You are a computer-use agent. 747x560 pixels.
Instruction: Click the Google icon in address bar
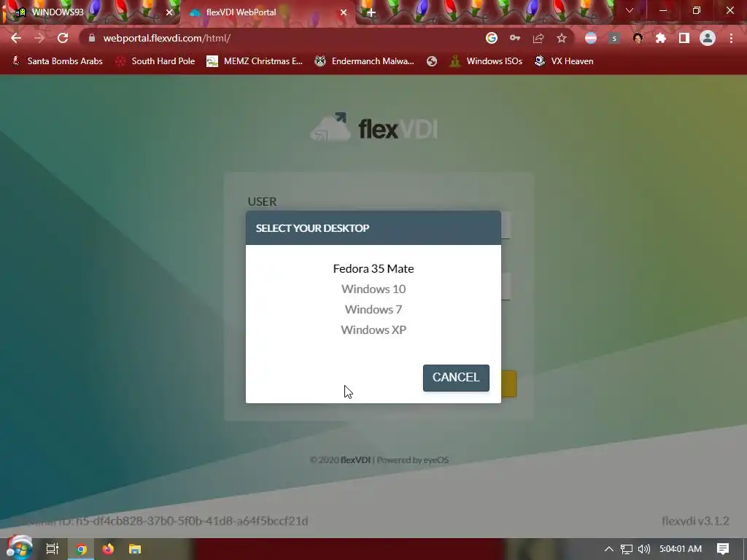[x=492, y=38]
